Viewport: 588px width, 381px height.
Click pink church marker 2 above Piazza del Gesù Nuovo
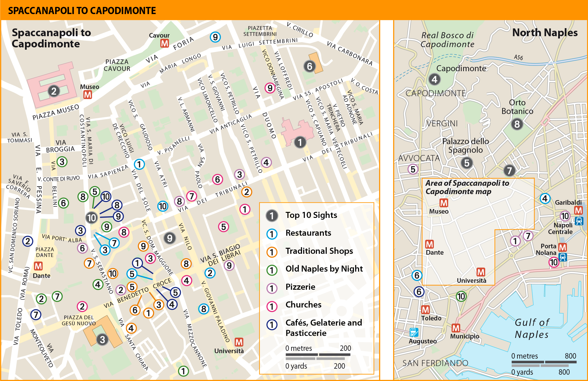(82, 307)
